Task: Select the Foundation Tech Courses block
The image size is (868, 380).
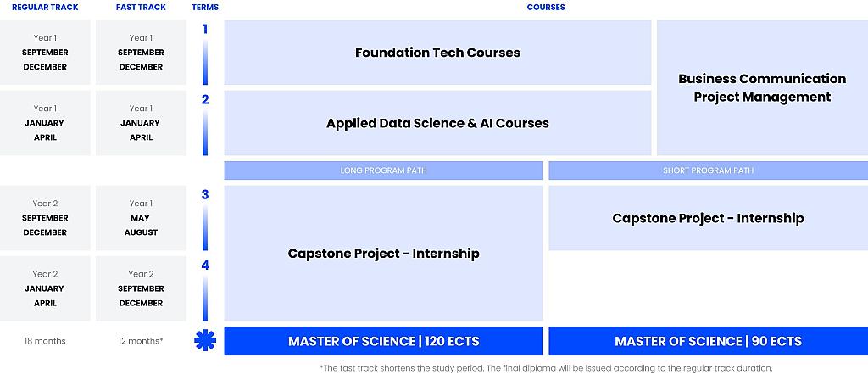Action: pos(437,53)
